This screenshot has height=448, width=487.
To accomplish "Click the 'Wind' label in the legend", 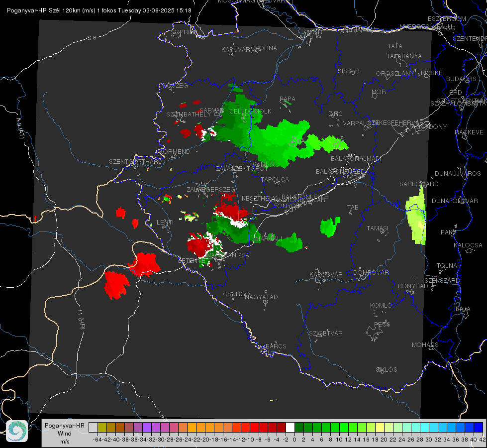I will pyautogui.click(x=65, y=434).
